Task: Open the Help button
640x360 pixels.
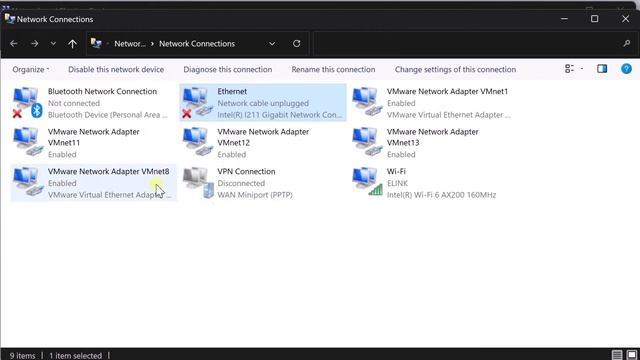Action: (x=626, y=69)
